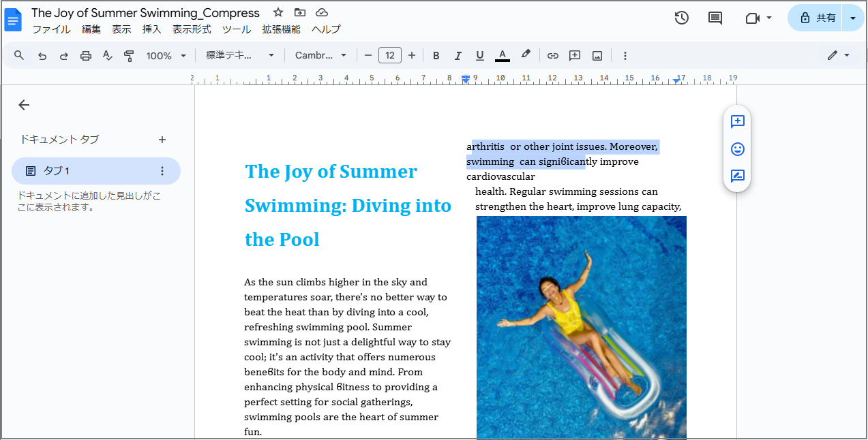Undo the last action

pyautogui.click(x=42, y=56)
